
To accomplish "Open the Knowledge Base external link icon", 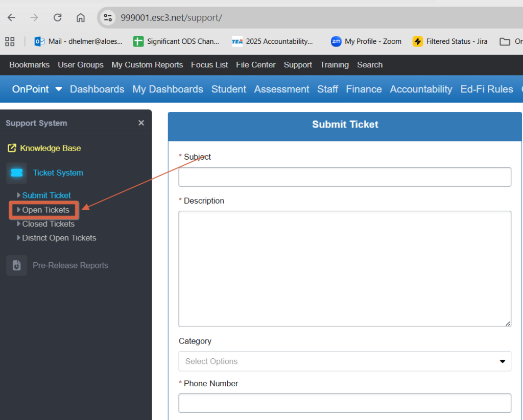I will [x=11, y=148].
